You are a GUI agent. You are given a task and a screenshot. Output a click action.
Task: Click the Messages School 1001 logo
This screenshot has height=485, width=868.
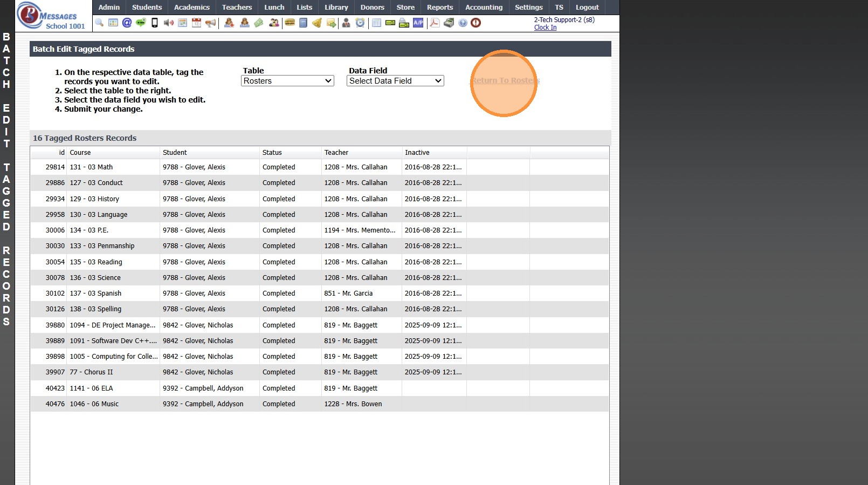tap(51, 16)
